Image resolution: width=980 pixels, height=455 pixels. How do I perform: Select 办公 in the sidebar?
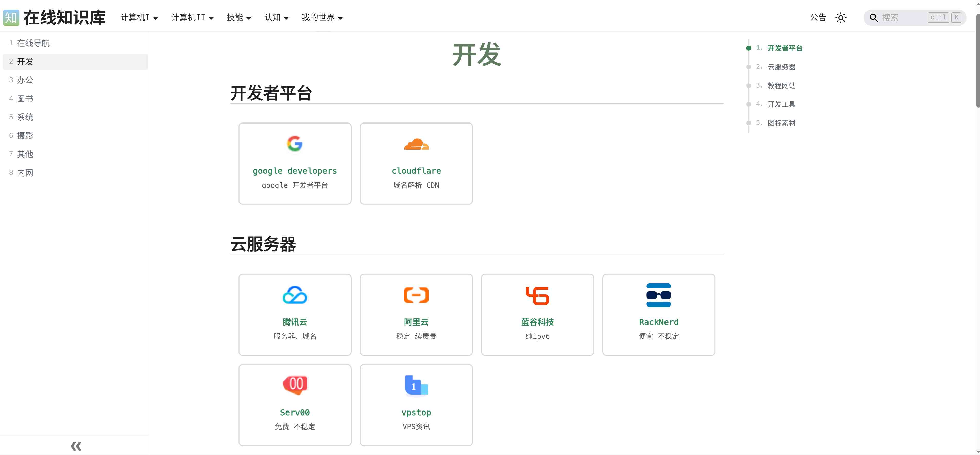pyautogui.click(x=75, y=80)
